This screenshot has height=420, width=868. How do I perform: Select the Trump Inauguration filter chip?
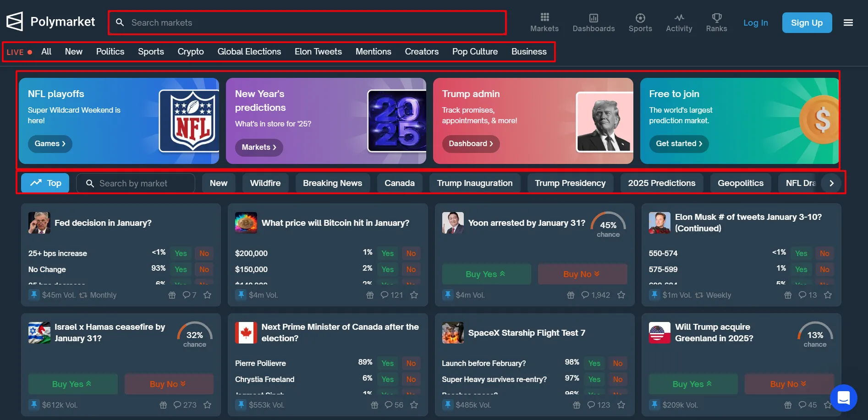pyautogui.click(x=475, y=183)
